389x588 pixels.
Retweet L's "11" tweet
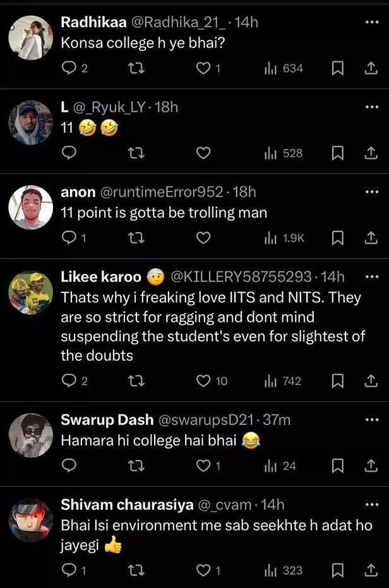(x=136, y=153)
